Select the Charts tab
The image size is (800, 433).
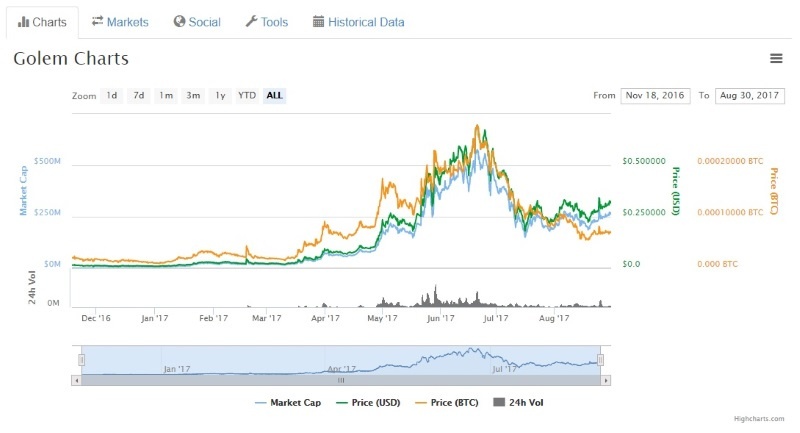click(x=42, y=22)
